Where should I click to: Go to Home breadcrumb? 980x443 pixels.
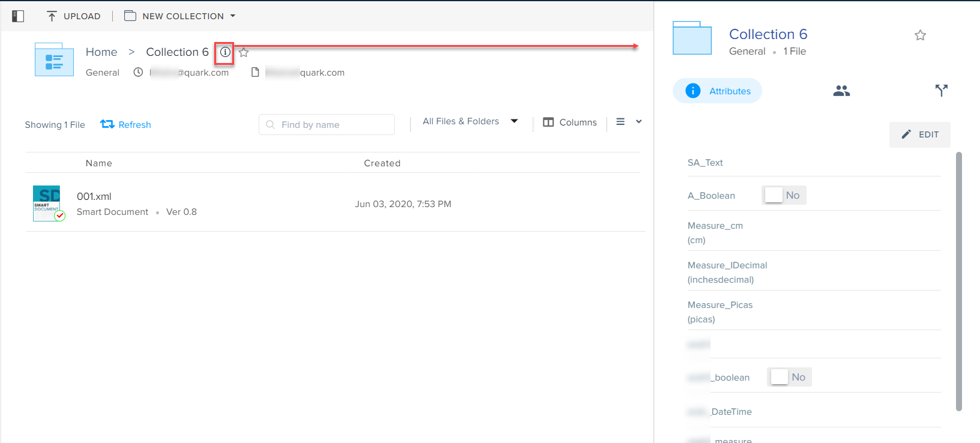pos(101,52)
